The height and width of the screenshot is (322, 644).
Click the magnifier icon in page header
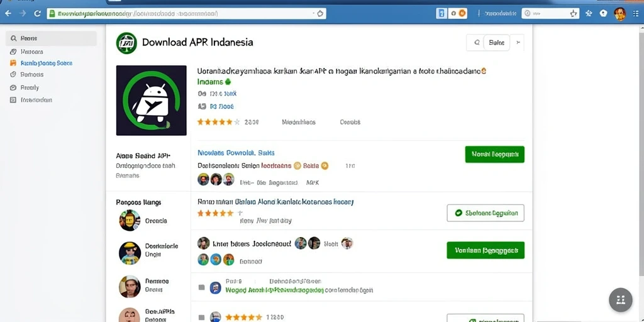pyautogui.click(x=477, y=42)
